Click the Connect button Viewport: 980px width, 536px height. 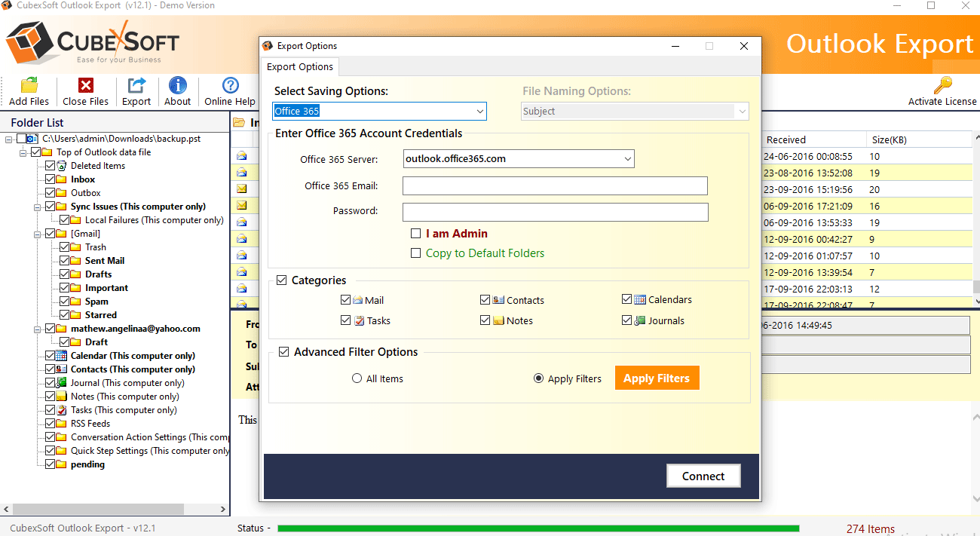point(703,476)
